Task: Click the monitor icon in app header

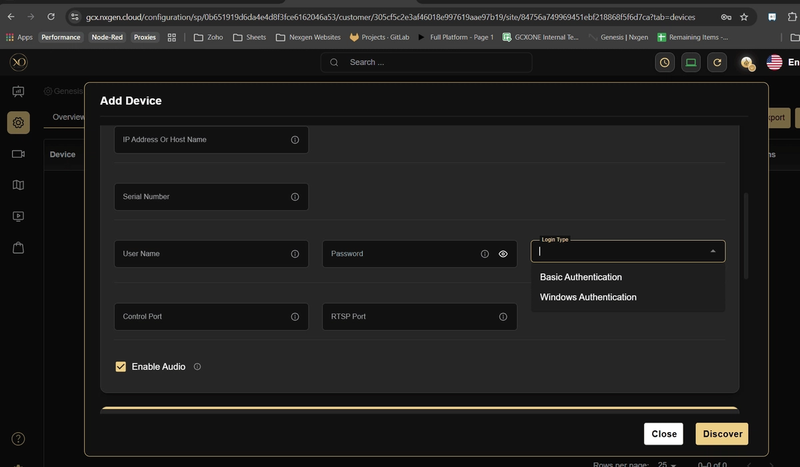Action: tap(691, 62)
